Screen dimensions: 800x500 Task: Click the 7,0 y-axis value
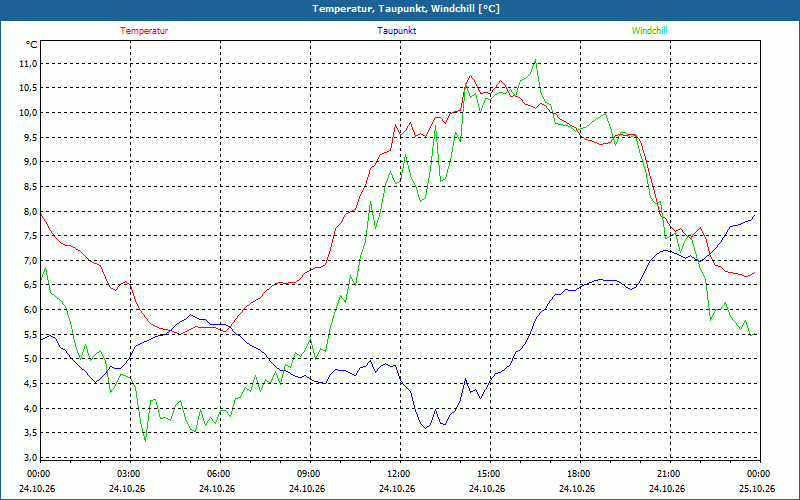pos(30,261)
